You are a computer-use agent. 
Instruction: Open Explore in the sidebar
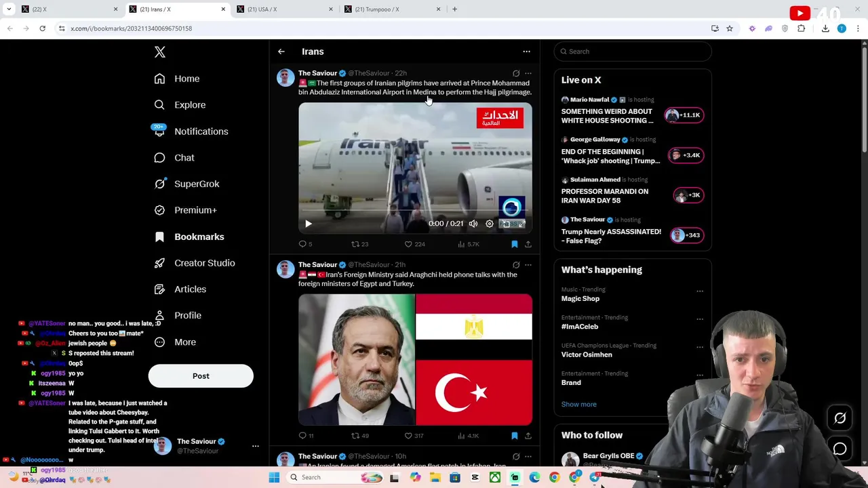point(180,105)
